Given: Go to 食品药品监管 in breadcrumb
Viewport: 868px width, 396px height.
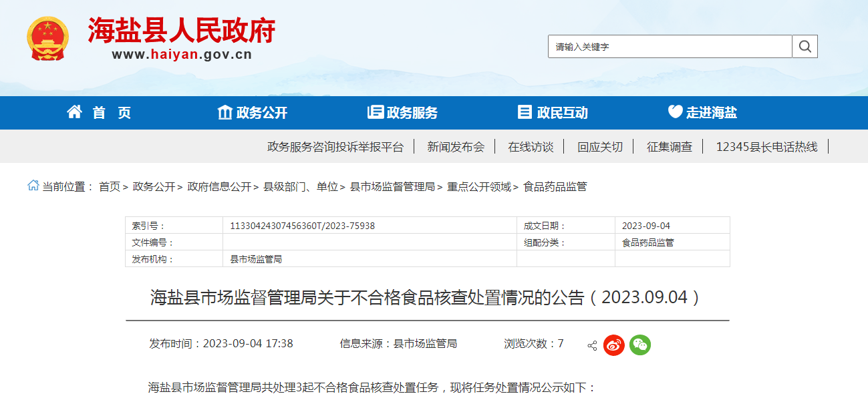Looking at the screenshot, I should point(555,186).
